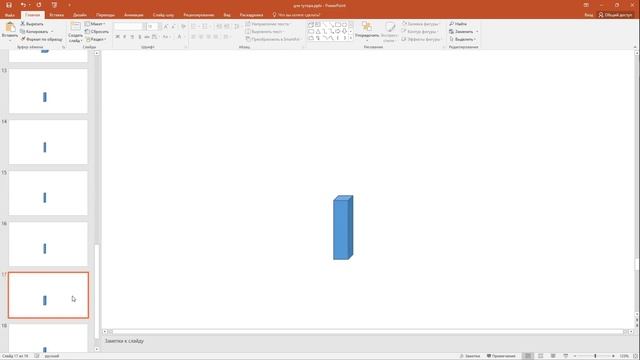Viewport: 640px width, 360px height.
Task: Switch to reading view icon
Action: pos(553,356)
